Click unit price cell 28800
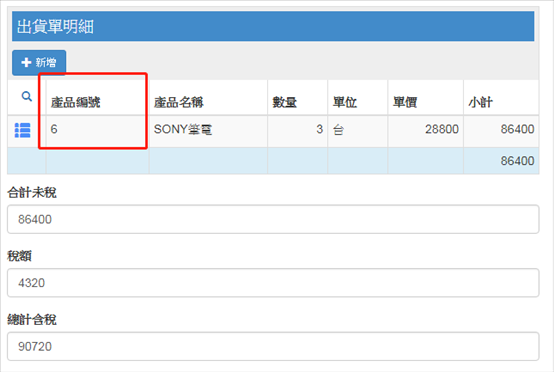Image resolution: width=554 pixels, height=372 pixels. (x=425, y=131)
